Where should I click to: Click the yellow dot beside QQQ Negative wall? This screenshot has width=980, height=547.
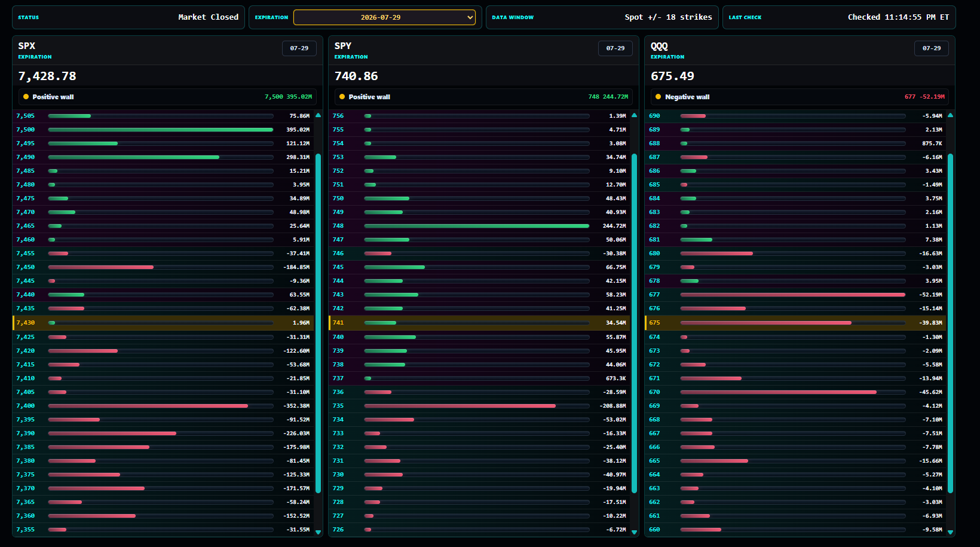[x=658, y=97]
